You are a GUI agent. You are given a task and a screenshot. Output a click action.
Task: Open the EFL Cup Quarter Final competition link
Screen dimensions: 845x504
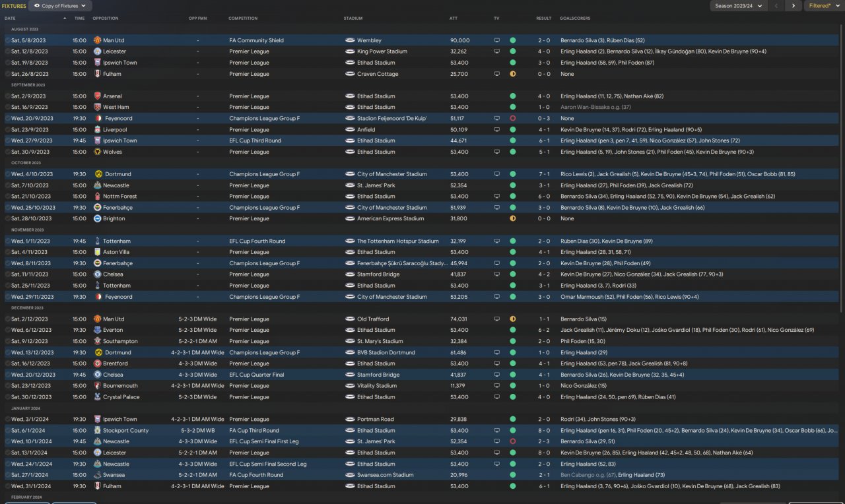(256, 375)
